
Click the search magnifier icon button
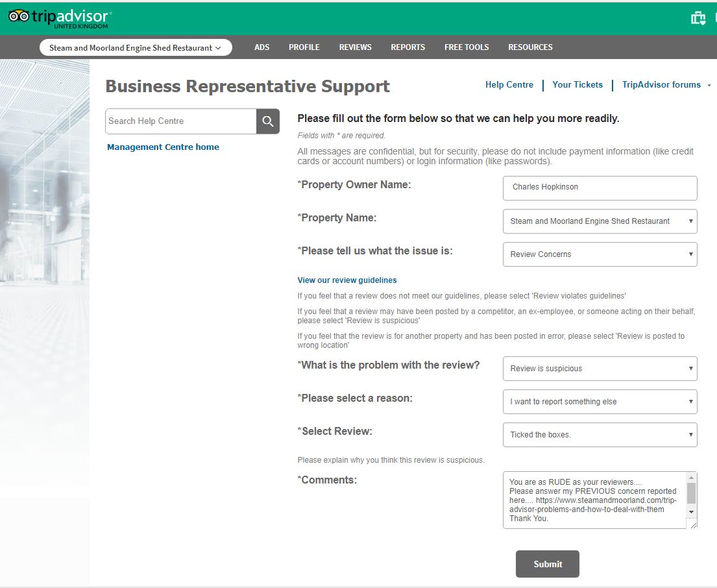click(268, 121)
